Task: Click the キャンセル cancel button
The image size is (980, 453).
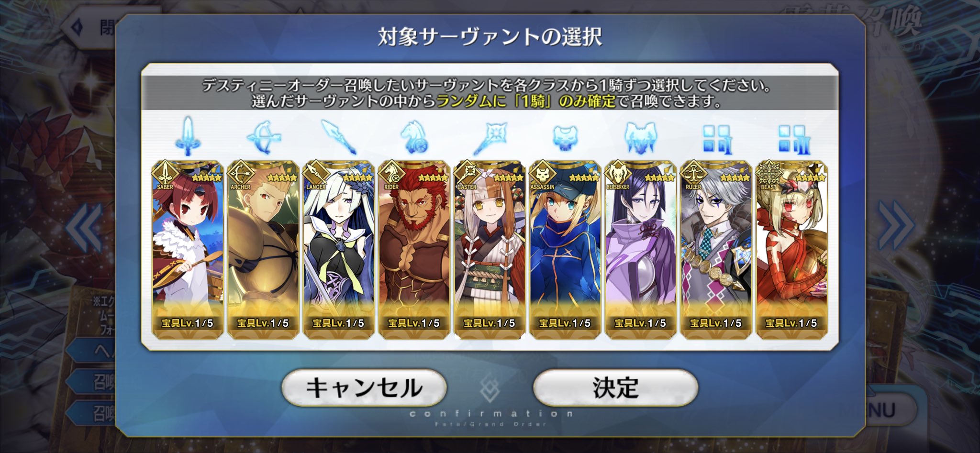Action: 364,387
